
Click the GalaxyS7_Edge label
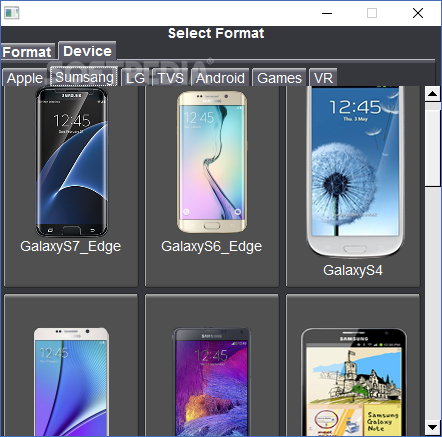[70, 246]
